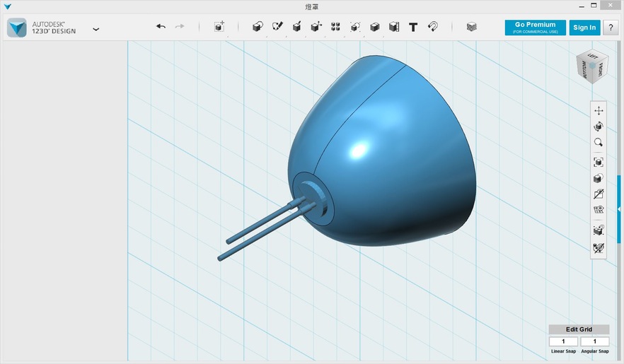Open the Primitives tool menu
This screenshot has width=624, height=364.
(x=258, y=27)
